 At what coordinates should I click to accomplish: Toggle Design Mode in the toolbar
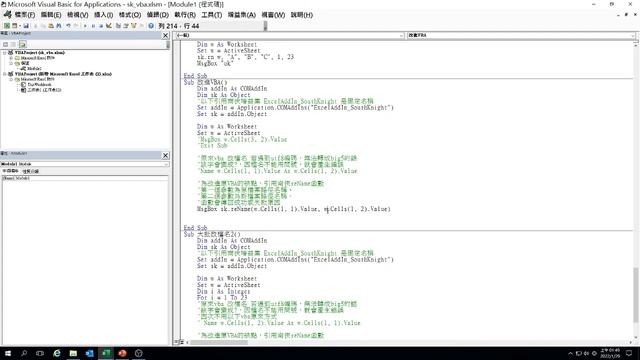(109, 26)
